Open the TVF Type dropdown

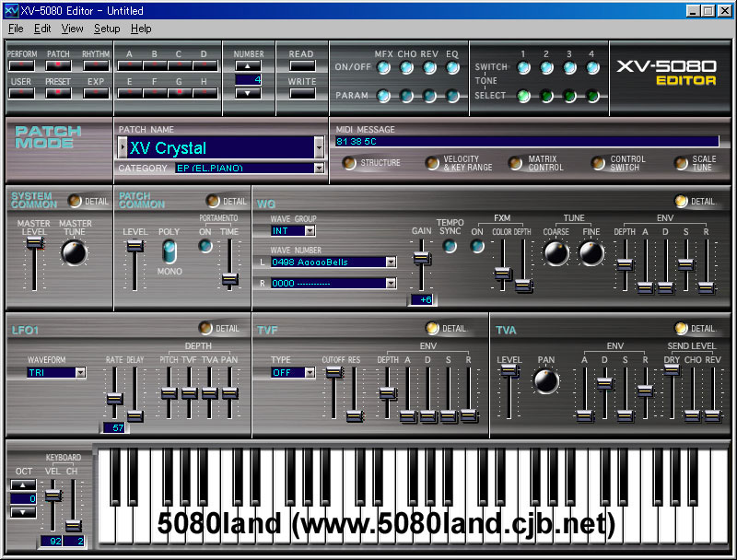pyautogui.click(x=310, y=372)
